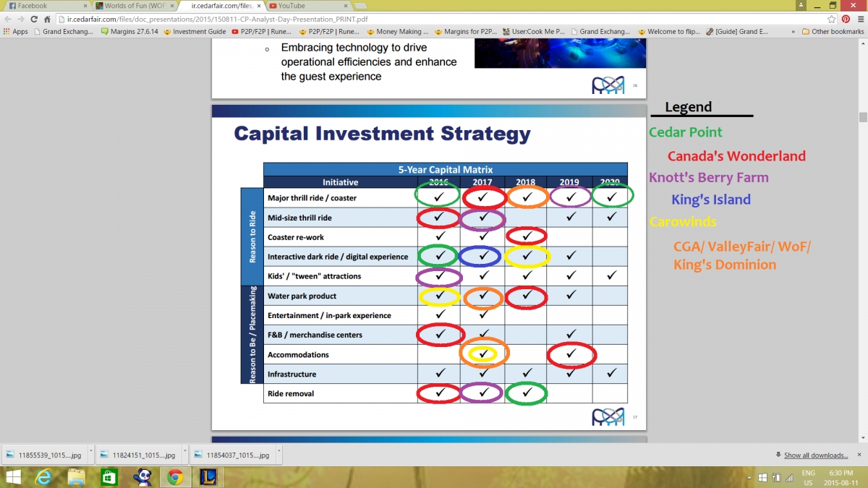The image size is (868, 488).
Task: Open the User:Cook Me P... bookmark
Action: (x=534, y=32)
